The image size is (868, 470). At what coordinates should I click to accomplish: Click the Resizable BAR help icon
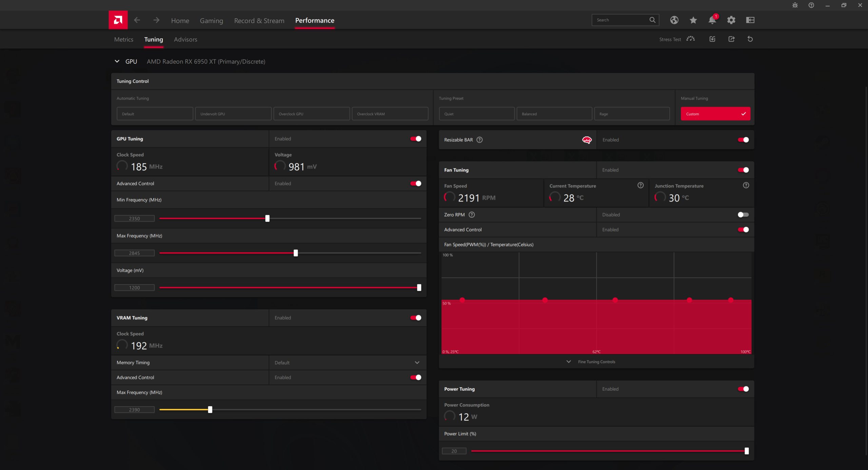[x=479, y=140]
